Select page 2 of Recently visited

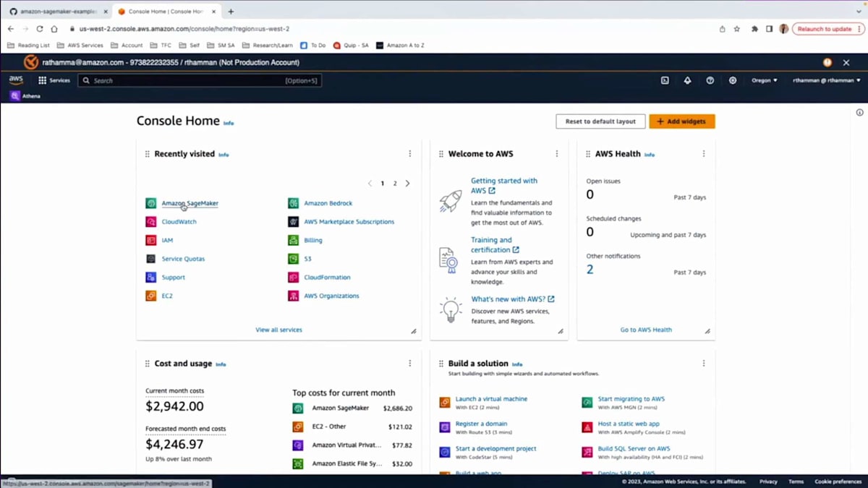pos(395,184)
